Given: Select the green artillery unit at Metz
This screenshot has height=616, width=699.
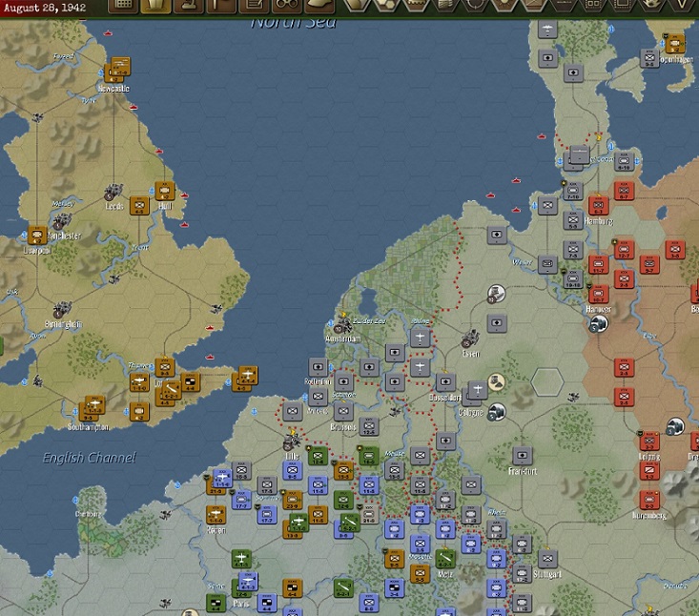Looking at the screenshot, I should click(445, 559).
